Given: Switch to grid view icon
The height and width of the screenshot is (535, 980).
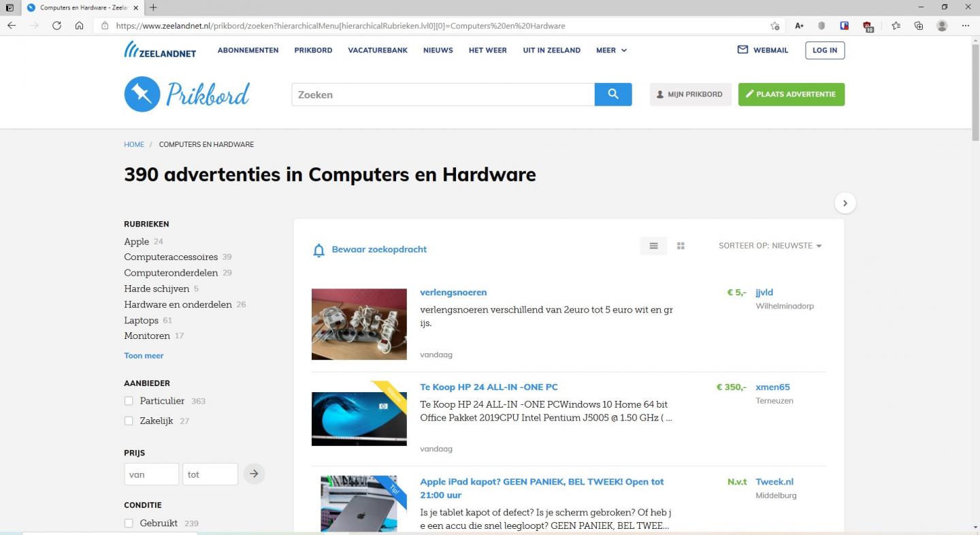Looking at the screenshot, I should (x=681, y=246).
